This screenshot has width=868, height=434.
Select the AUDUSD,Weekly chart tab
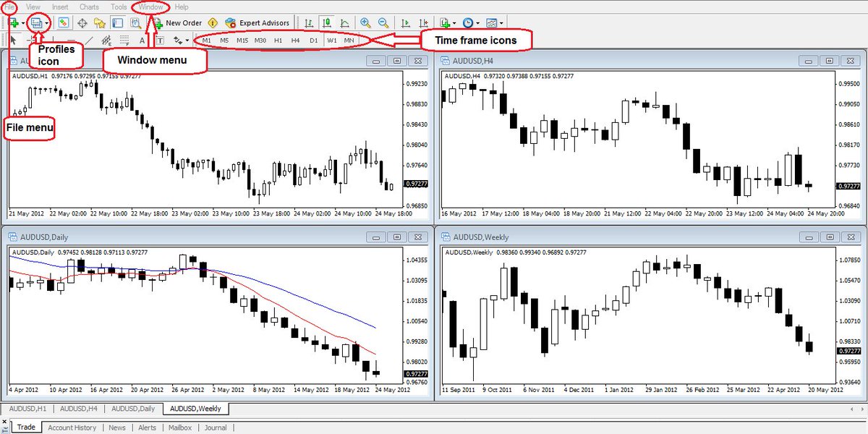(x=196, y=409)
